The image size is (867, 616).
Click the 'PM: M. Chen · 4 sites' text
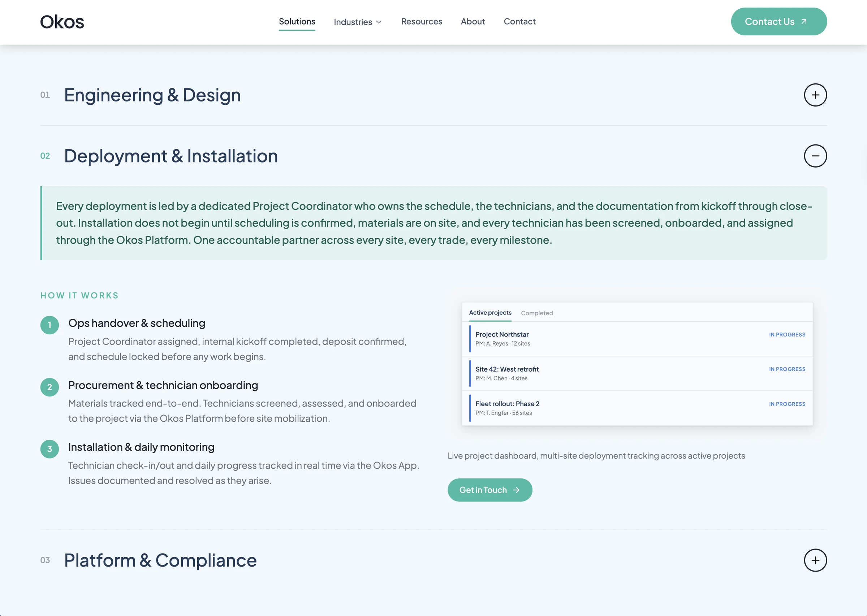501,378
